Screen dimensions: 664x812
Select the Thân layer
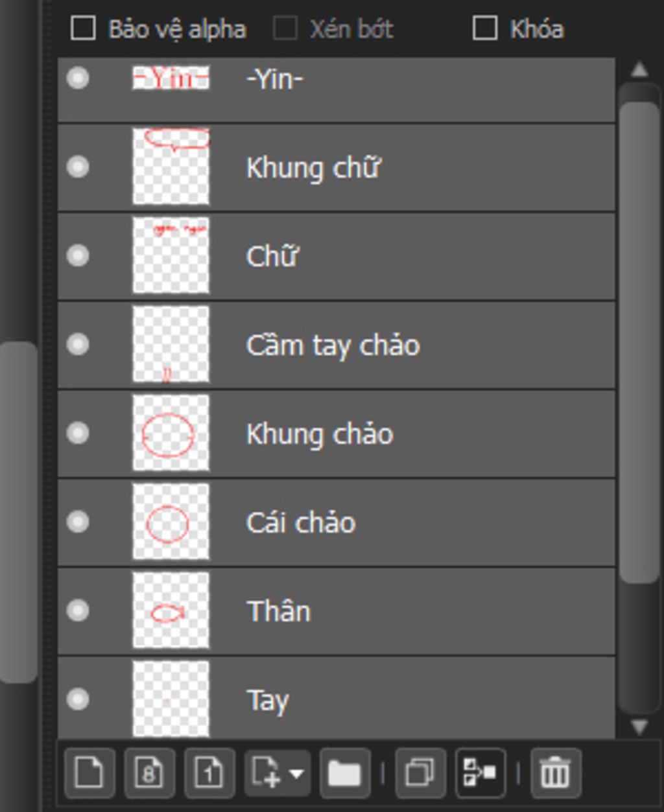(337, 611)
